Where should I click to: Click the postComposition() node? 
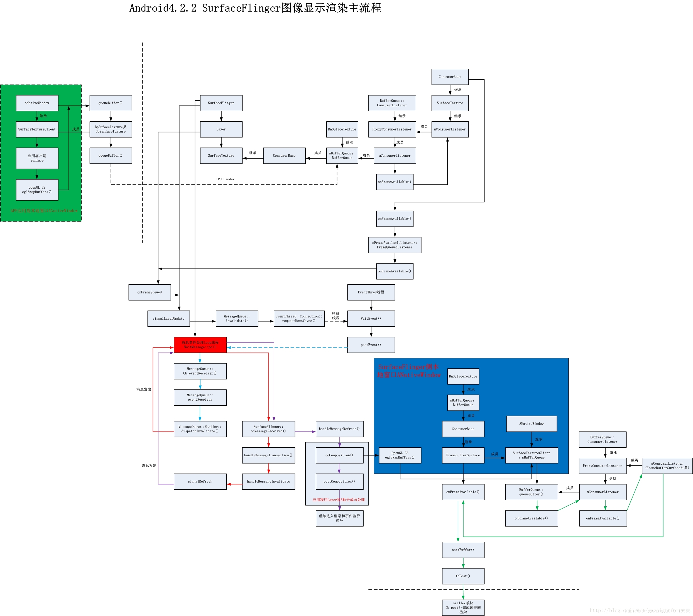coord(339,482)
